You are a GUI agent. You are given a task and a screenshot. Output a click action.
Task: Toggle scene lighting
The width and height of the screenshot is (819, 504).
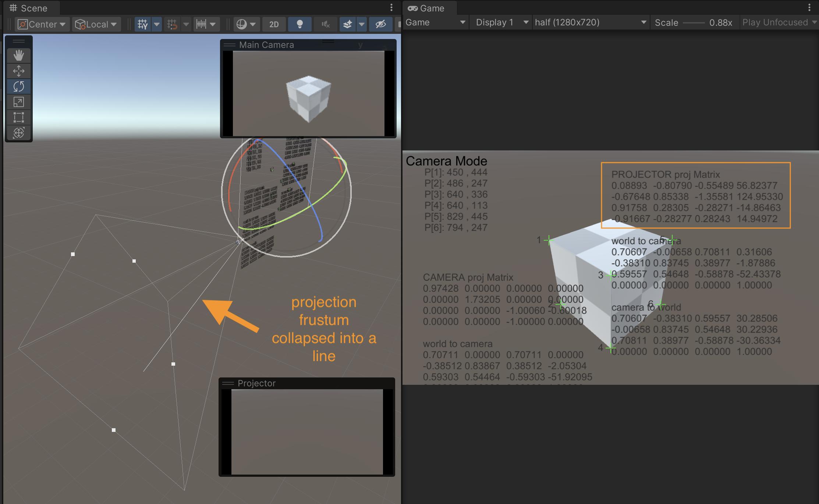[x=299, y=24]
